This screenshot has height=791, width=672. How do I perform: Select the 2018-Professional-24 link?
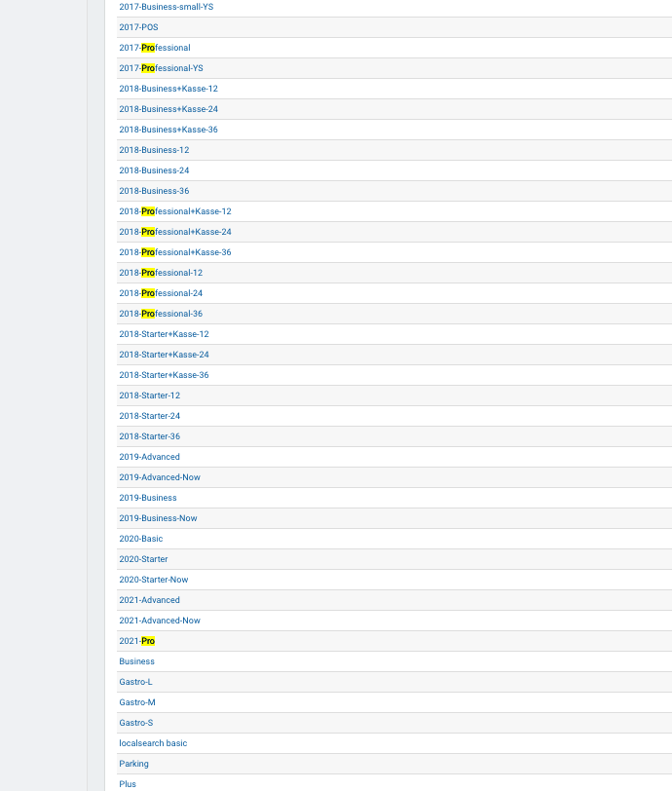[161, 293]
